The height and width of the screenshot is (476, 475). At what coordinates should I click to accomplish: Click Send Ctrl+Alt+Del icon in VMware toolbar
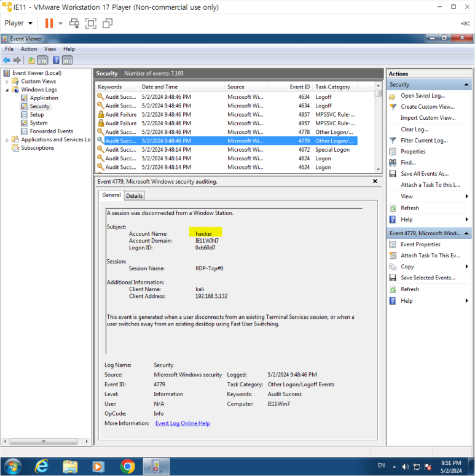tap(74, 23)
